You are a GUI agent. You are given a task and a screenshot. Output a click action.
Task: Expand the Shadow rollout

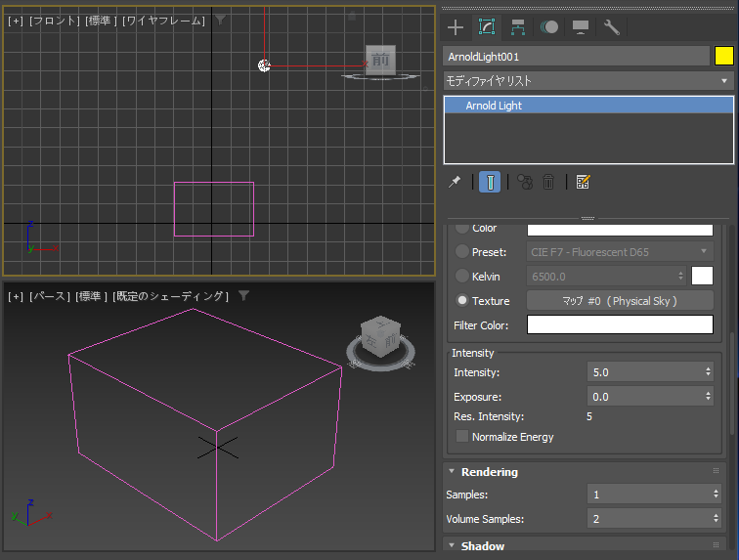tap(482, 546)
